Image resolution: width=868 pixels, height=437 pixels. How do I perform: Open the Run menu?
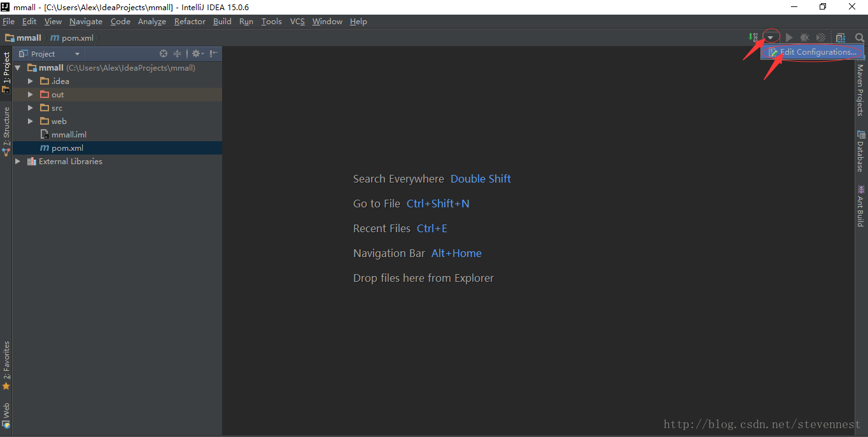[x=246, y=22]
